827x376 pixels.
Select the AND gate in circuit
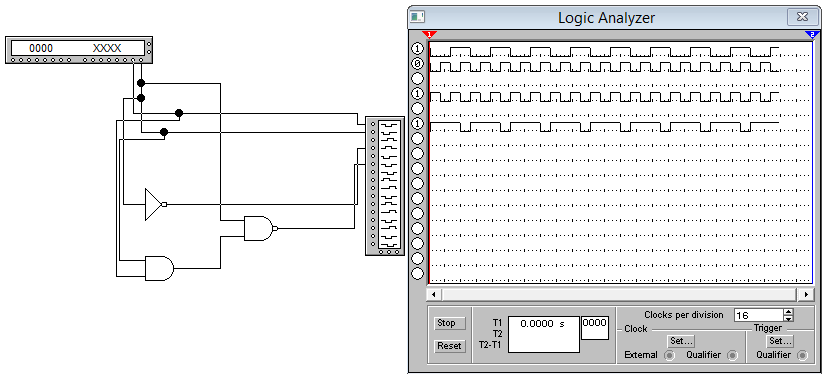pos(159,268)
